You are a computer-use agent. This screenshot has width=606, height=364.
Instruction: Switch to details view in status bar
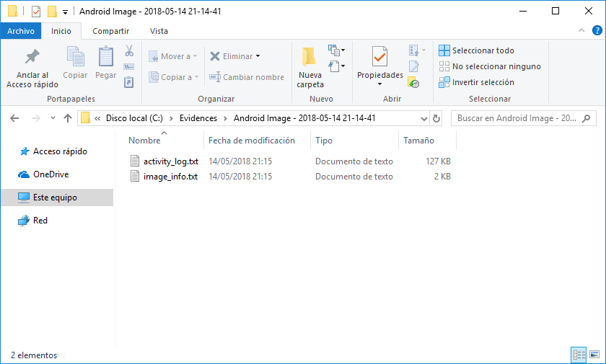click(579, 355)
